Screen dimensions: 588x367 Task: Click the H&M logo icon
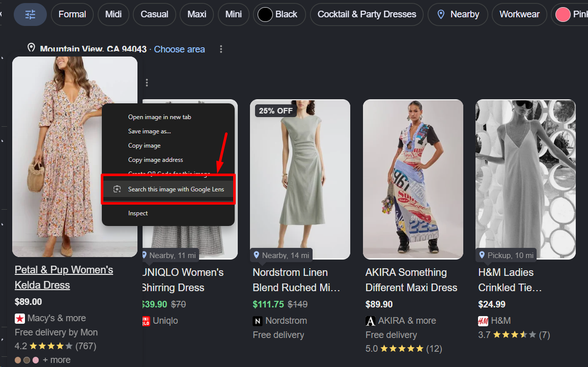pyautogui.click(x=483, y=321)
